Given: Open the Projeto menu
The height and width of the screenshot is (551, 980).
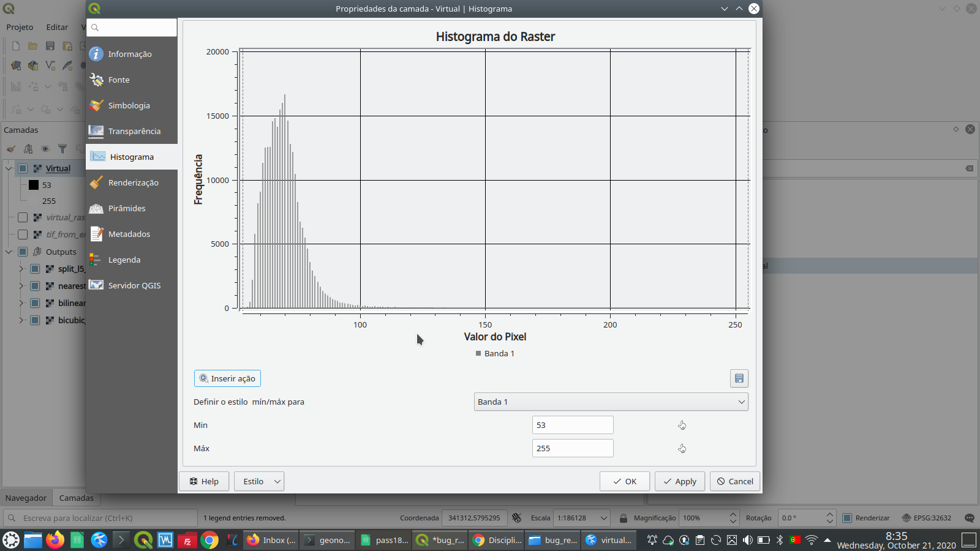Looking at the screenshot, I should pos(19,27).
